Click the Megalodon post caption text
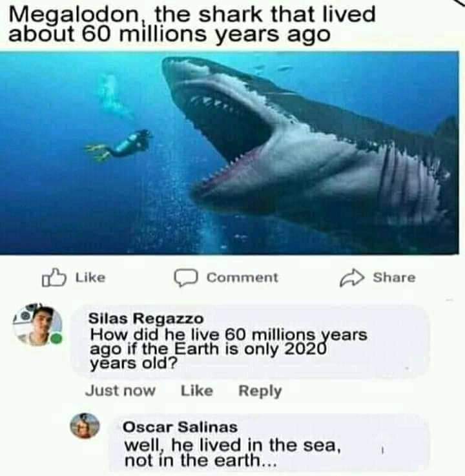Image resolution: width=465 pixels, height=476 pixels. click(x=192, y=25)
